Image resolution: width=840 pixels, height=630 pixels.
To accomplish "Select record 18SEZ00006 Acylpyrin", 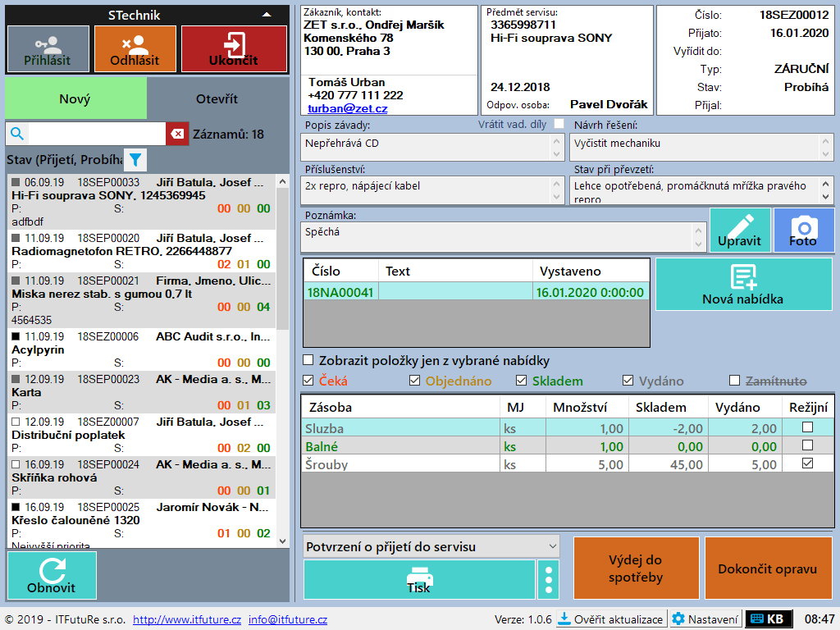I will (141, 349).
